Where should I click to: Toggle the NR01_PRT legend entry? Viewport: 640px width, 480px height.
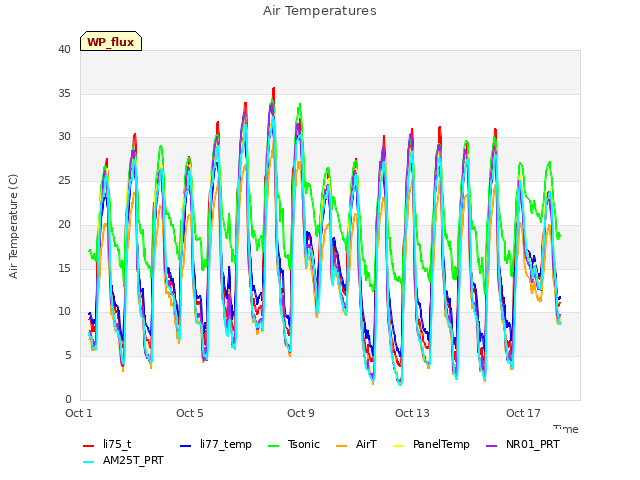pyautogui.click(x=523, y=444)
